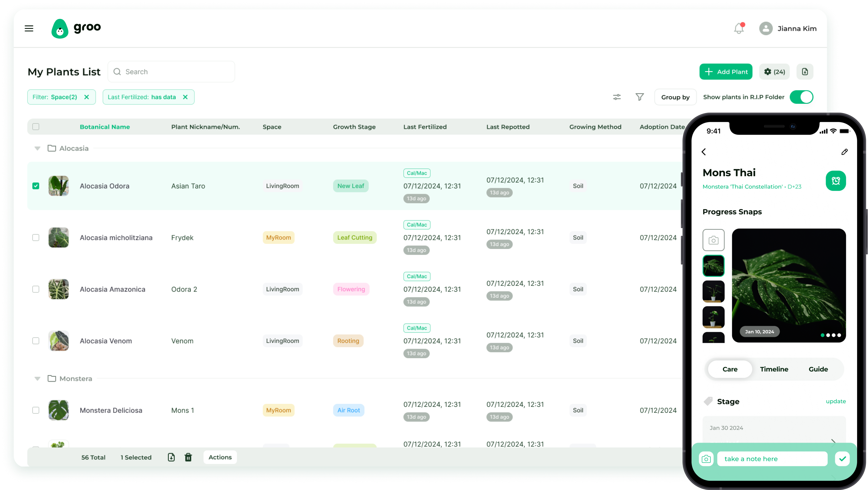Open the hamburger menu
The width and height of the screenshot is (868, 490).
pos(29,29)
